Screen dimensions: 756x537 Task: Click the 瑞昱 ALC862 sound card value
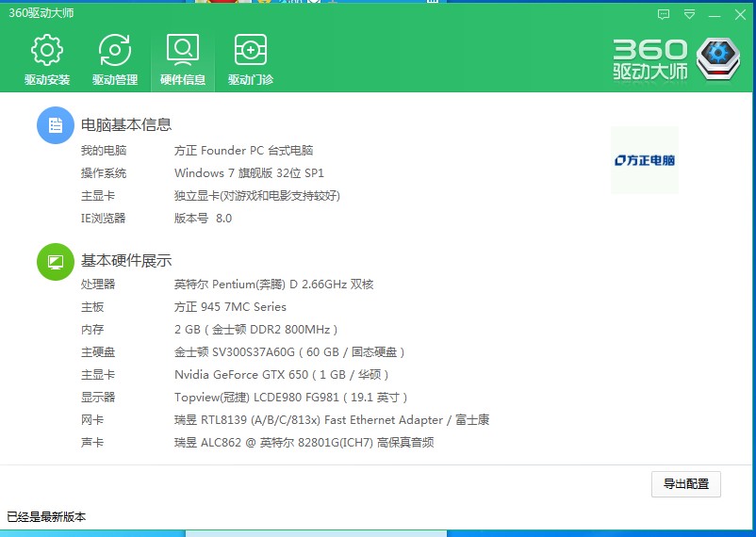[304, 443]
